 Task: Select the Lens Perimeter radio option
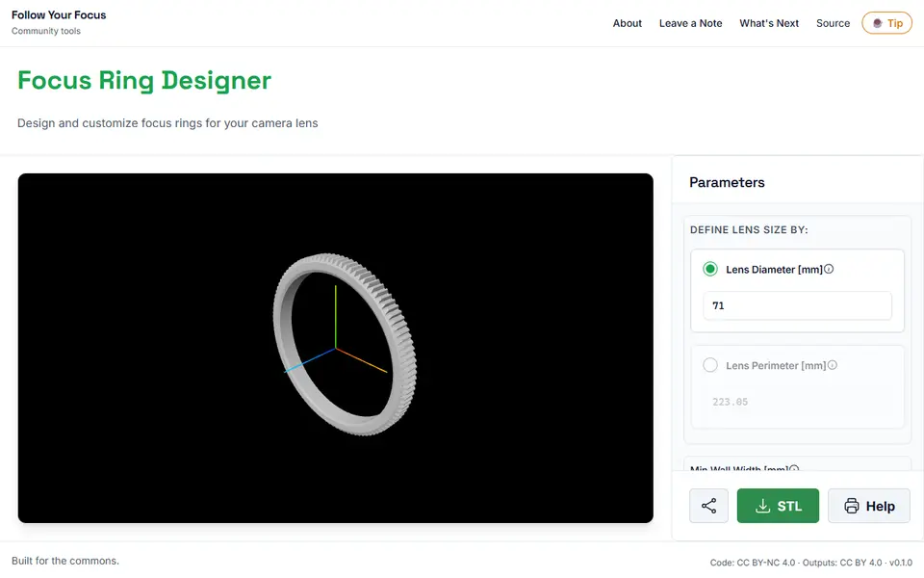pos(710,365)
